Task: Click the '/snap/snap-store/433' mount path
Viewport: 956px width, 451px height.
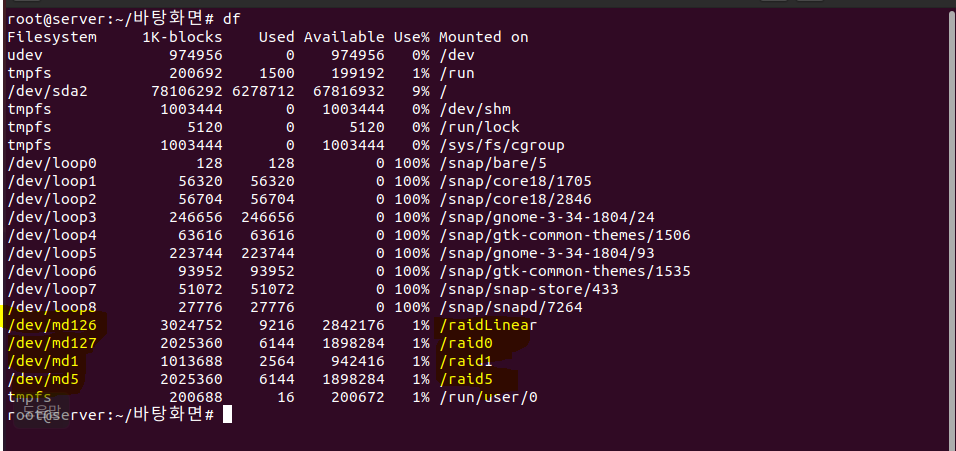Action: pos(529,289)
